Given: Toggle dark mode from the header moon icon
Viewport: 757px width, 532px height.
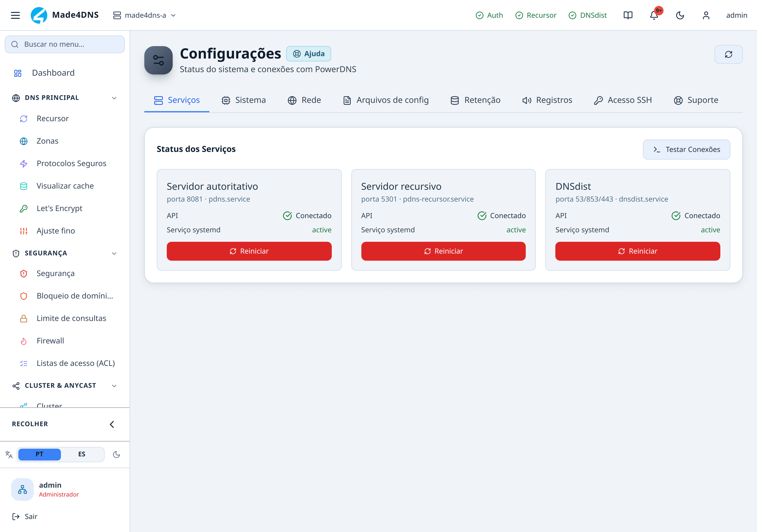Looking at the screenshot, I should pyautogui.click(x=680, y=15).
